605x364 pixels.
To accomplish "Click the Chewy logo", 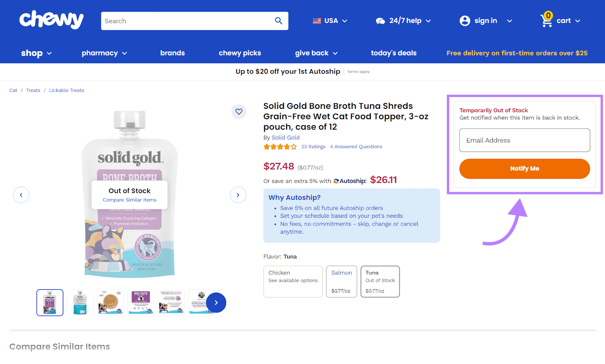I will pos(51,20).
